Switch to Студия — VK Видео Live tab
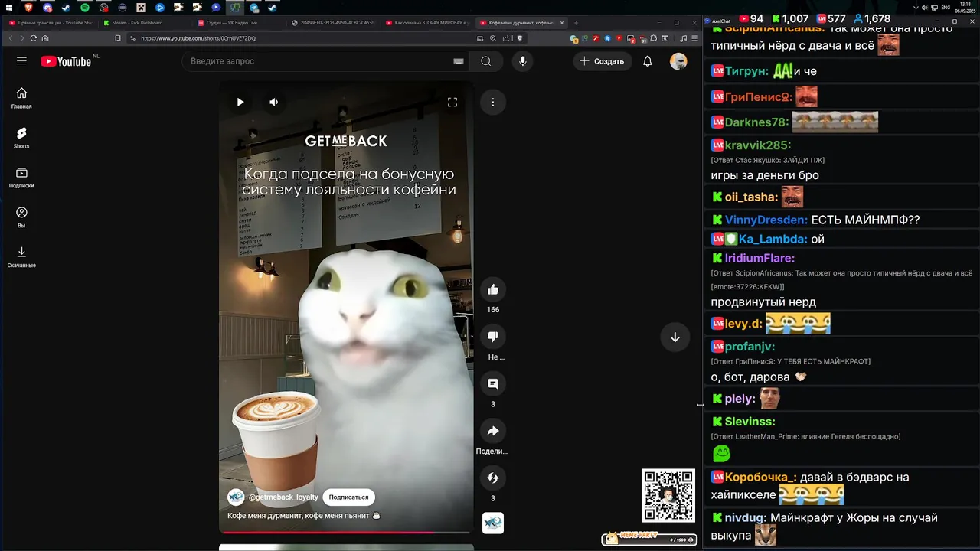The width and height of the screenshot is (980, 551). tap(239, 23)
